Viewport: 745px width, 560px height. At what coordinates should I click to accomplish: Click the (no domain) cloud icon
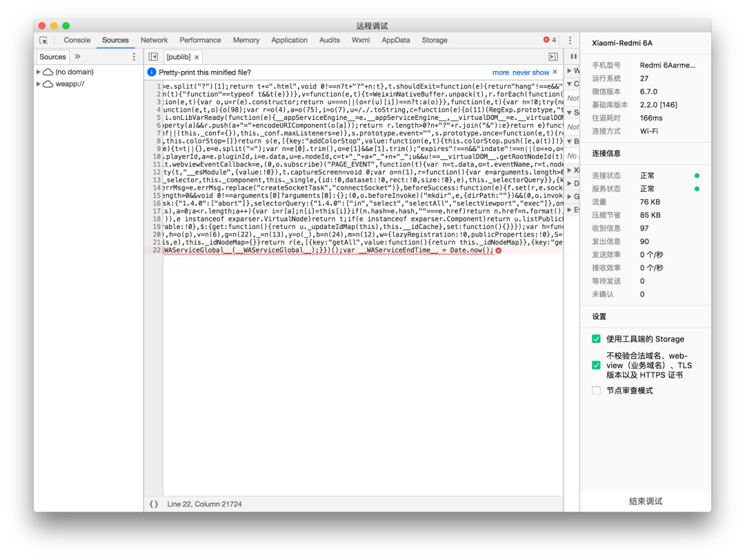click(48, 72)
